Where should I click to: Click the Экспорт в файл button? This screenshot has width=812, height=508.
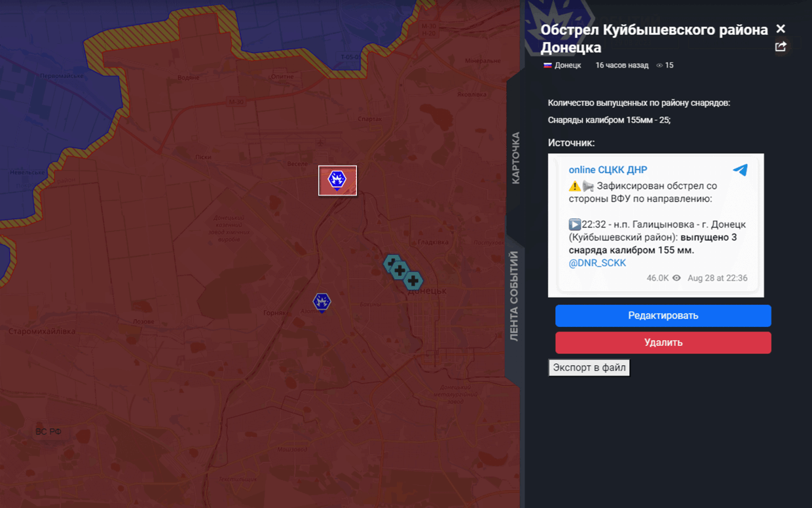coord(589,368)
